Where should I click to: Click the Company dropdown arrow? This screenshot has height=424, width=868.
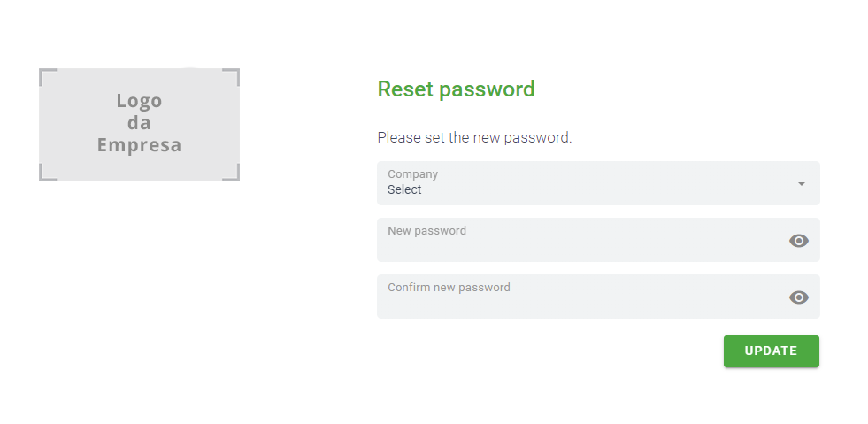tap(801, 184)
